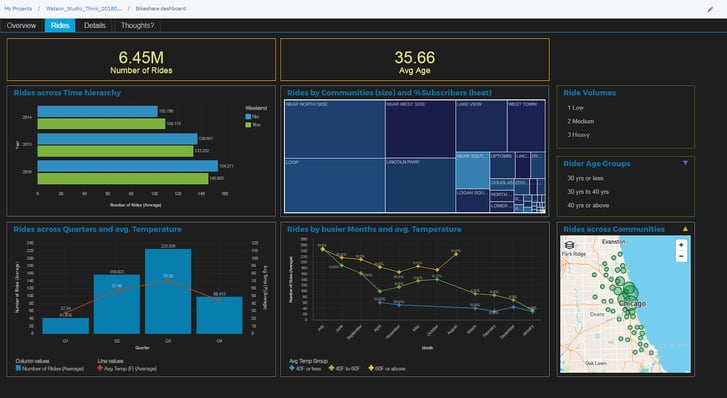Viewport: 727px width, 398px height.
Task: Filter by '3 Heavy' ride volume
Action: click(x=578, y=135)
